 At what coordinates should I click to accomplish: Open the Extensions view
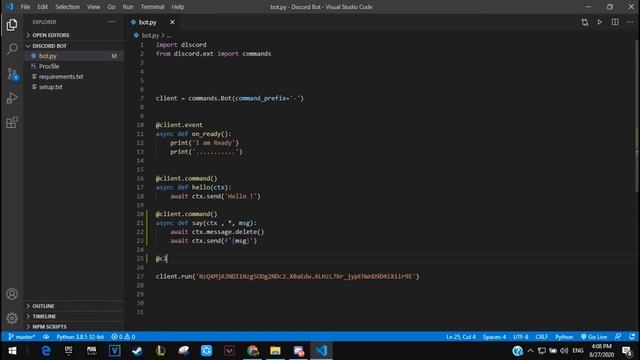click(x=12, y=122)
